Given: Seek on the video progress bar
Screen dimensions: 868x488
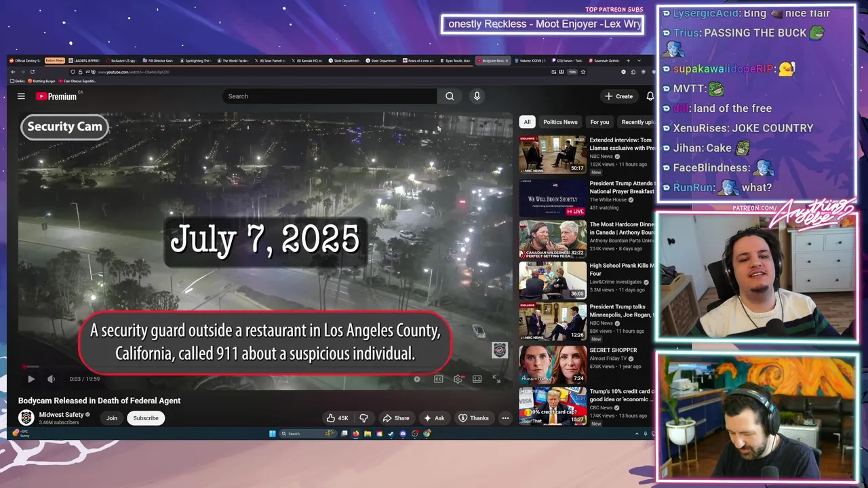Looking at the screenshot, I should tap(266, 367).
